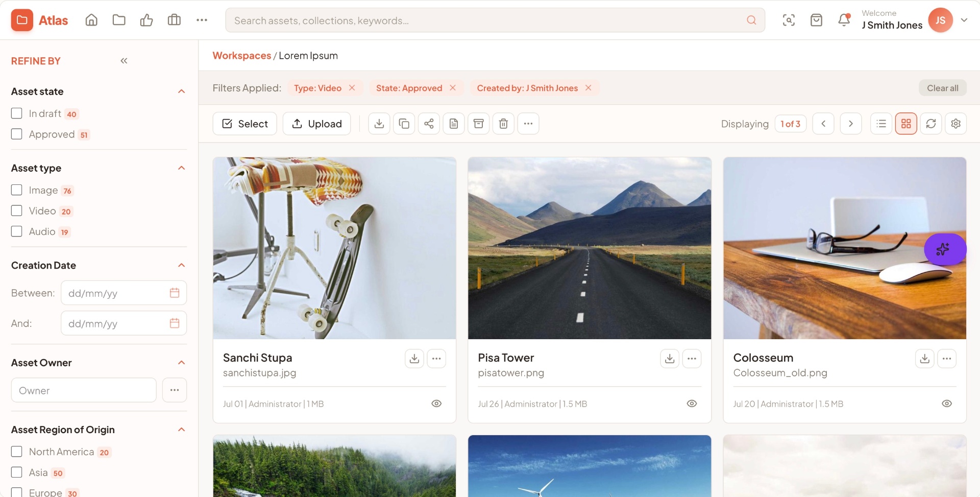Click the Select button
Screen dimensions: 980x497
click(245, 124)
